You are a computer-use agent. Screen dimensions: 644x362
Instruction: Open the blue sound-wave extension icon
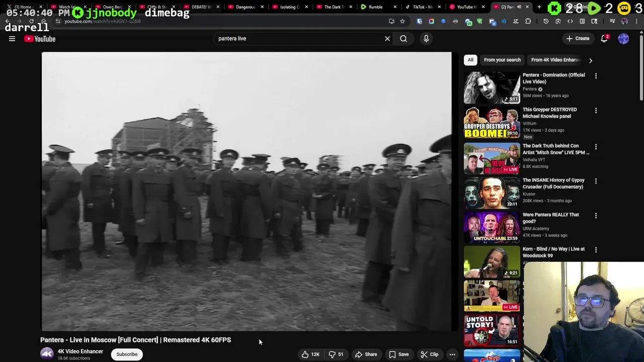[504, 21]
